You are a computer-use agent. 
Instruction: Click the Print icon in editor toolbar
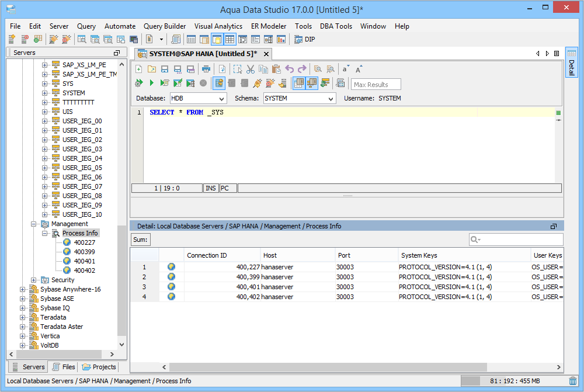point(206,69)
